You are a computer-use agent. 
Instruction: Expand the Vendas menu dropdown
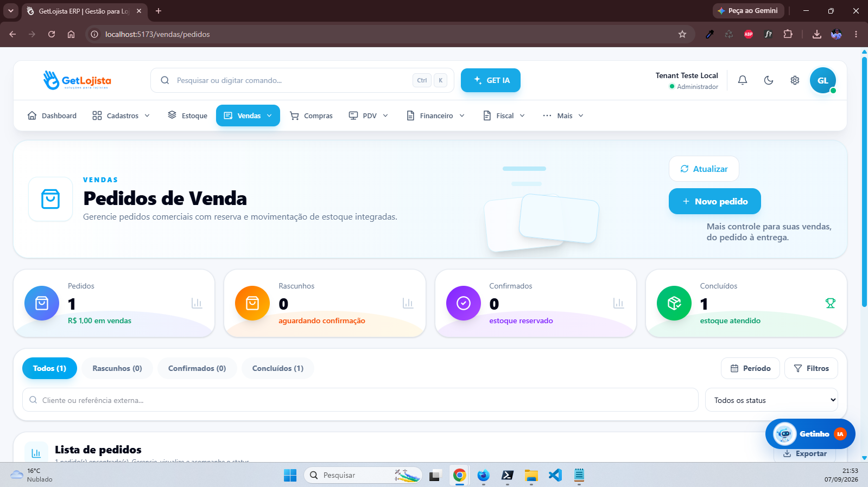click(x=248, y=116)
